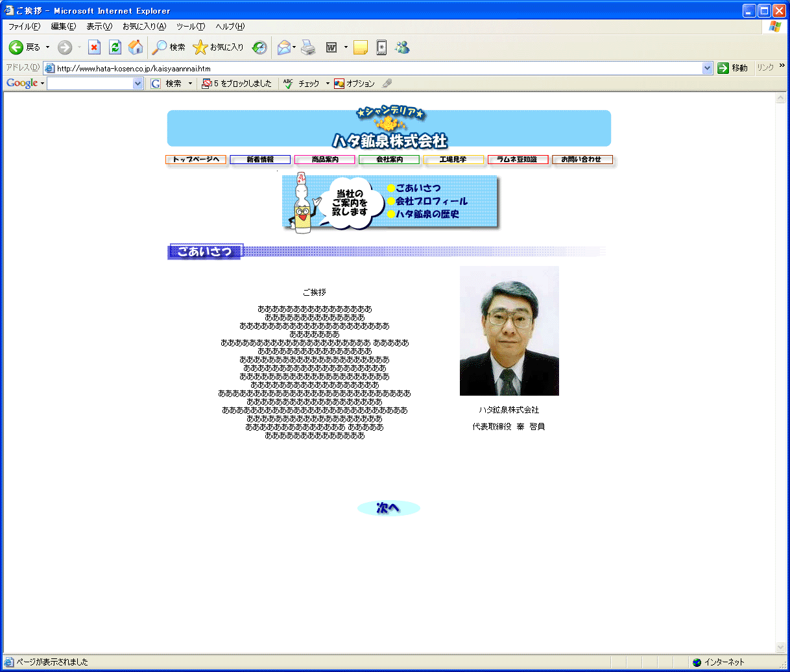Image resolution: width=790 pixels, height=672 pixels.
Task: Open the address bar dropdown
Action: tap(707, 68)
